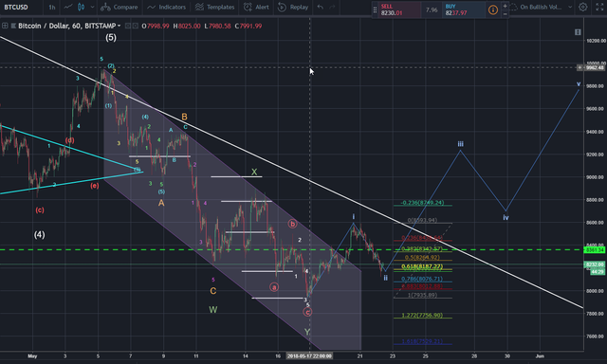This screenshot has width=607, height=364.
Task: Select the blue iv projection label
Action: click(x=506, y=218)
